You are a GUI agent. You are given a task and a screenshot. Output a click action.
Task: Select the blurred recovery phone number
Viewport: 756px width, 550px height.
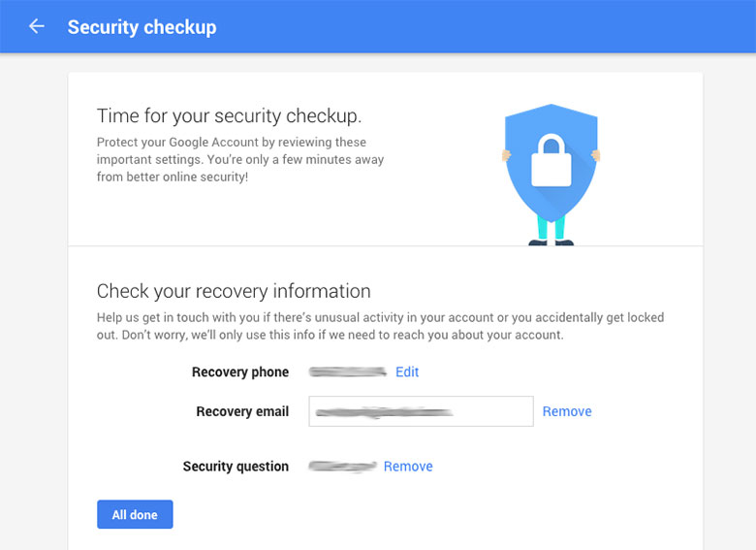pos(348,372)
